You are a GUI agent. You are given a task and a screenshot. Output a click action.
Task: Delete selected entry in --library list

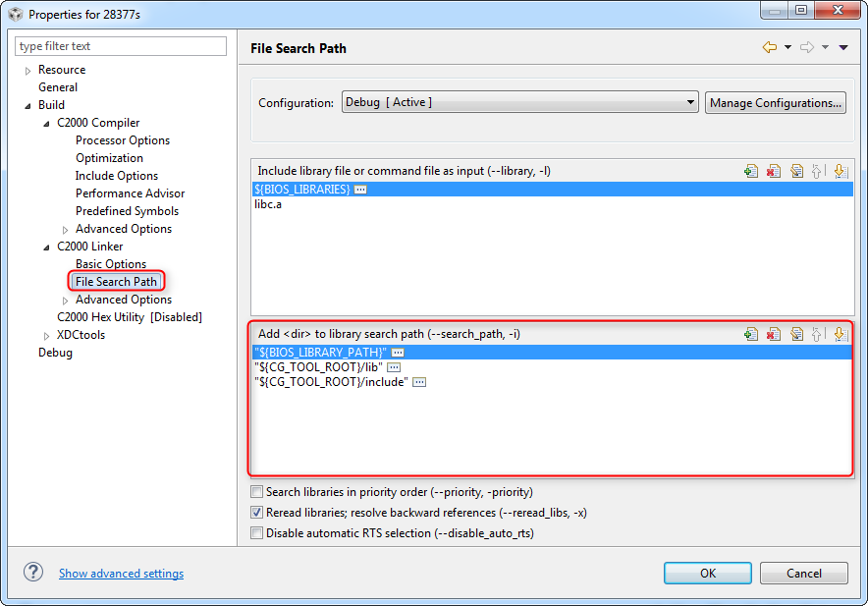tap(774, 171)
